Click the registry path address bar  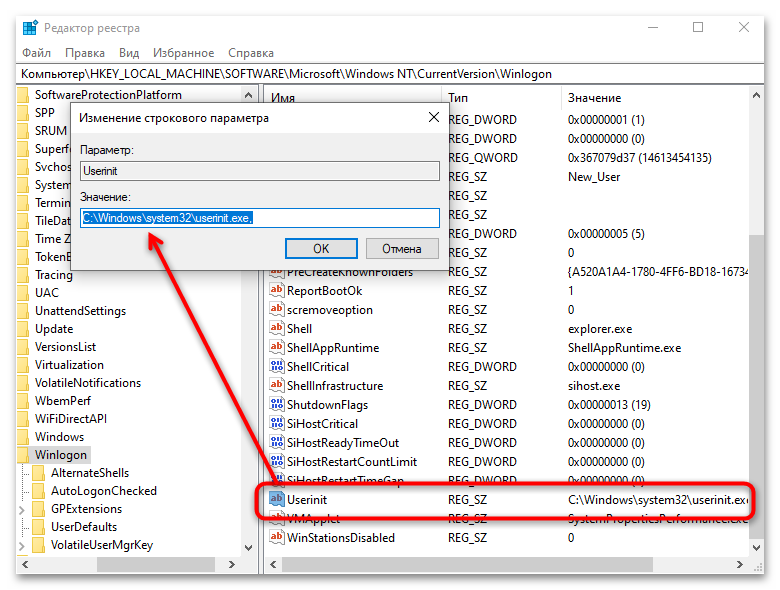390,74
